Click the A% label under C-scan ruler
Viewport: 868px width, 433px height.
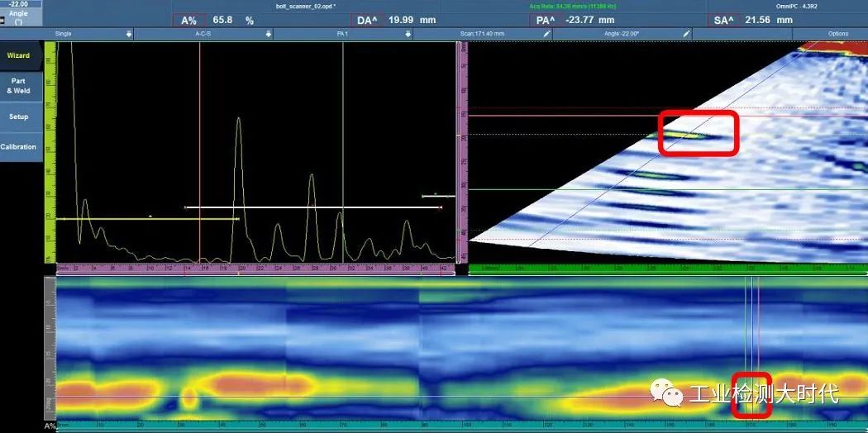(x=50, y=426)
